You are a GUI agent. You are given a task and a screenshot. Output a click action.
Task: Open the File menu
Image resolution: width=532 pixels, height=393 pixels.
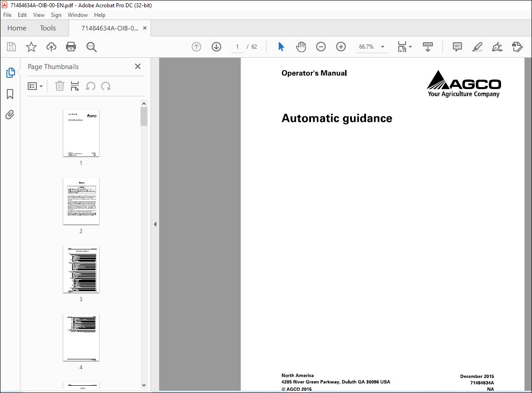[x=7, y=15]
